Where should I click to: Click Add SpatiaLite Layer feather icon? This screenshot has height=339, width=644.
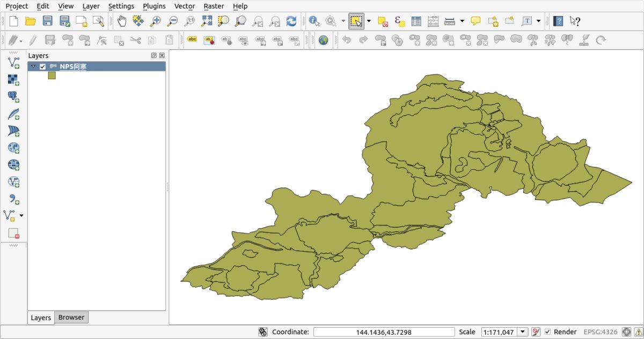[13, 114]
